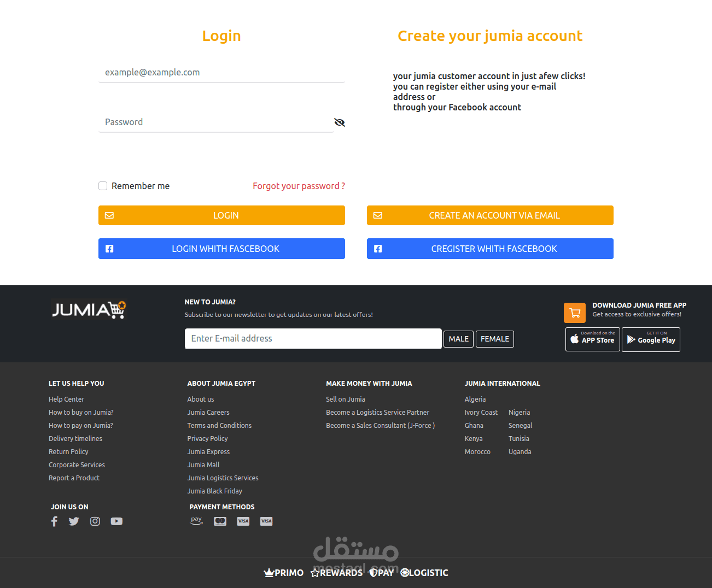Open the REWARDS link at bottom
The image size is (712, 588).
pyautogui.click(x=336, y=573)
